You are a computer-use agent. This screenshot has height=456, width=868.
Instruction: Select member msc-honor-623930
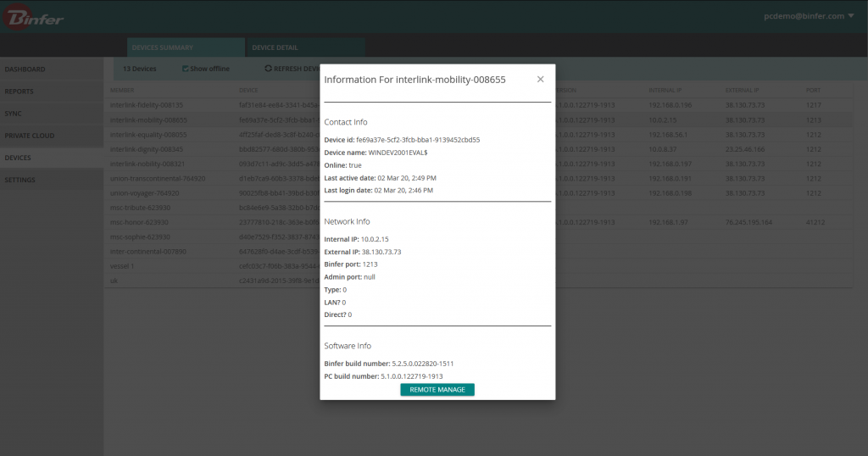139,222
